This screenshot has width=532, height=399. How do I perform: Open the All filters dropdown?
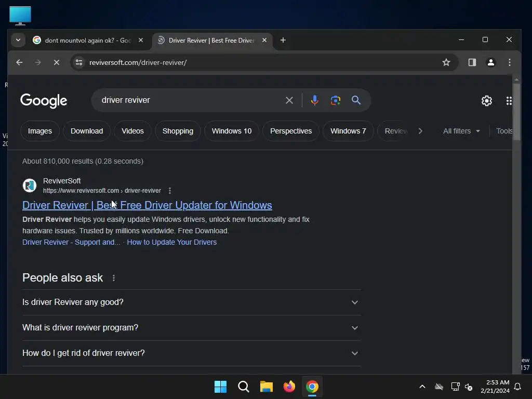pyautogui.click(x=461, y=131)
